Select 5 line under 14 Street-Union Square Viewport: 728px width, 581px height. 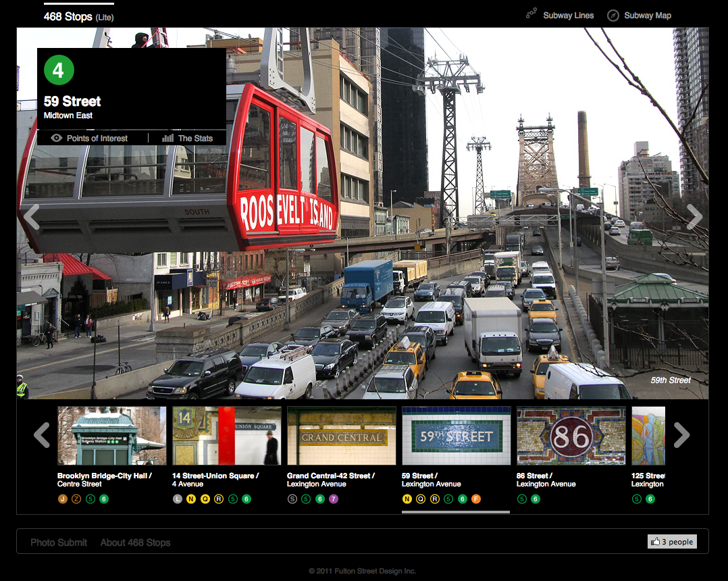click(x=233, y=499)
